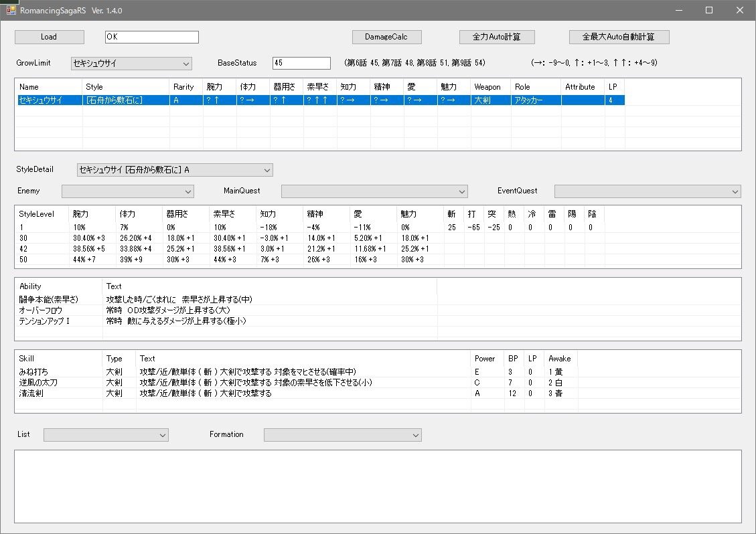Click the Ability column header
The height and width of the screenshot is (534, 756).
point(59,286)
